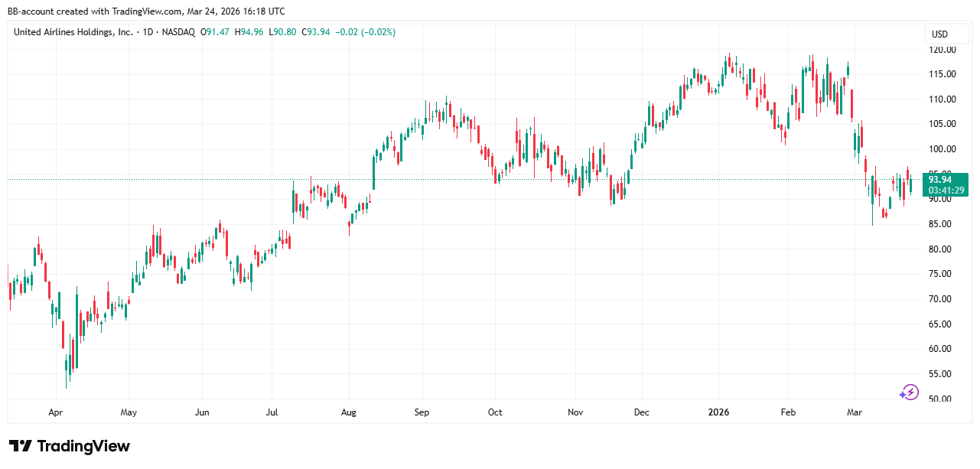Click the Apr label on time axis
The width and height of the screenshot is (980, 469).
[x=55, y=412]
